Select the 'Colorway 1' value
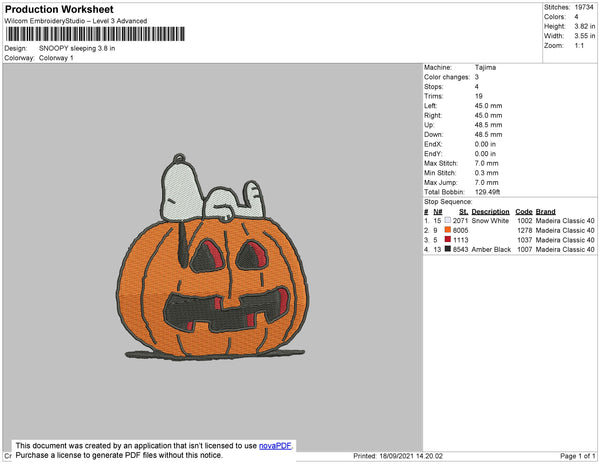The height and width of the screenshot is (464, 600). tap(56, 58)
